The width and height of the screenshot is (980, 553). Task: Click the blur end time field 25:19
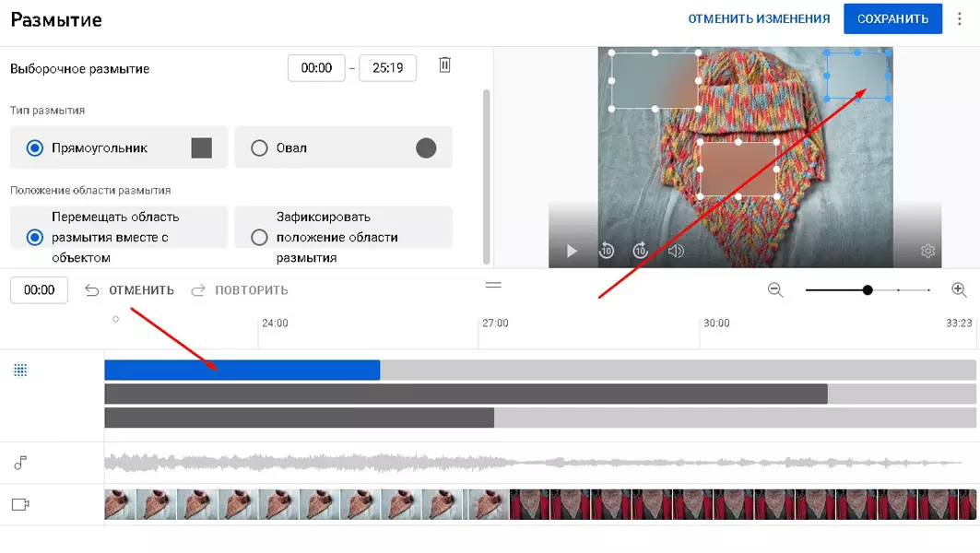click(387, 68)
